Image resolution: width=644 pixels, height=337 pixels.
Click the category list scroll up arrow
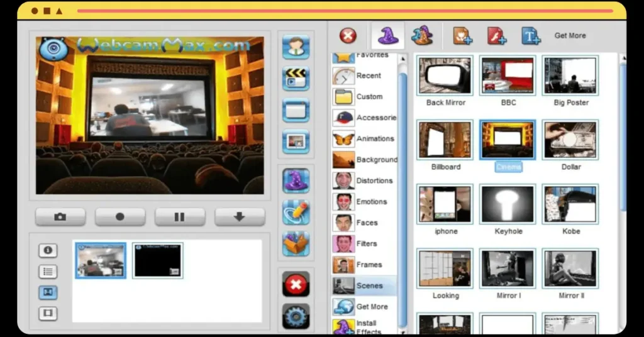click(403, 58)
